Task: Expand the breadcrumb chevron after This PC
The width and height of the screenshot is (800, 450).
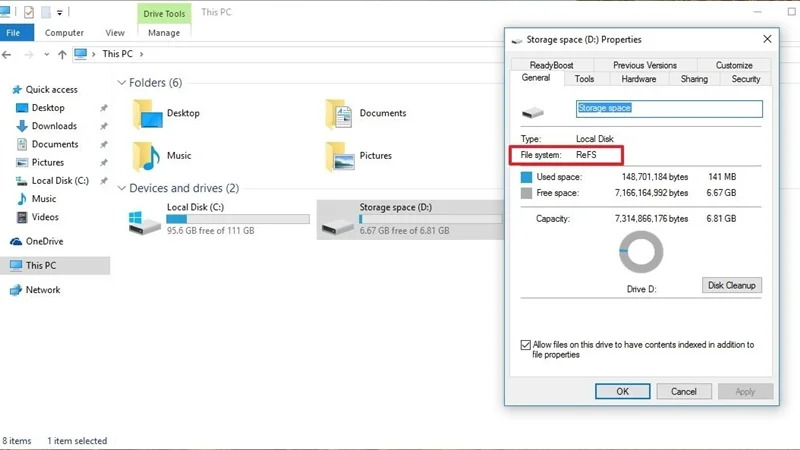Action: pyautogui.click(x=141, y=54)
